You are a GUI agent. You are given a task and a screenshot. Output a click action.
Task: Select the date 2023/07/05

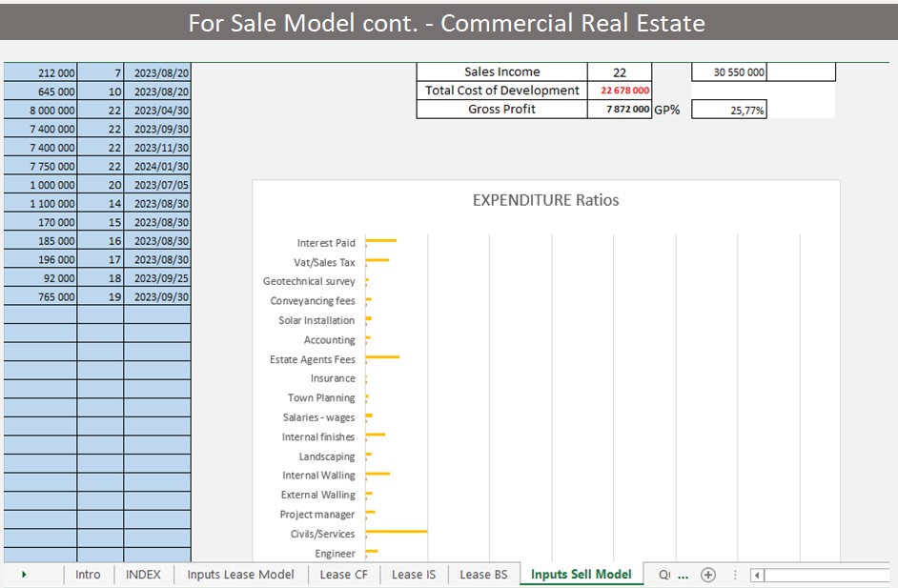(157, 185)
